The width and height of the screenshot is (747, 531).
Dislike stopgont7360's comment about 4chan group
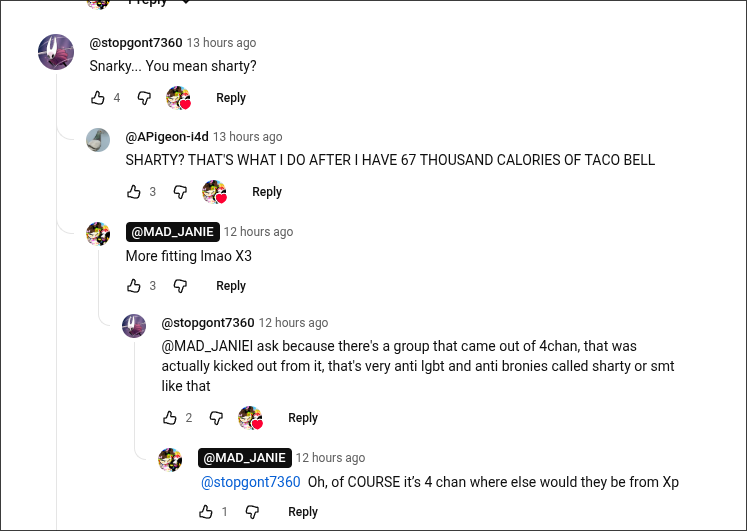216,418
